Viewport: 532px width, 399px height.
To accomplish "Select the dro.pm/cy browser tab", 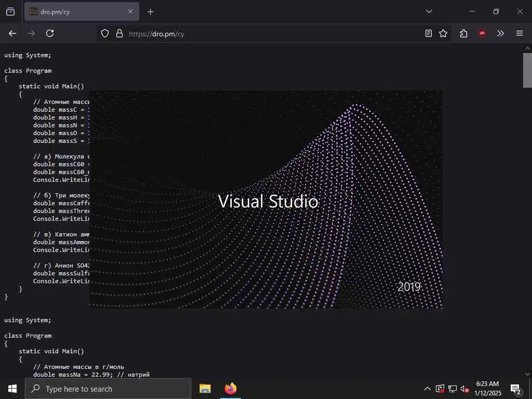I will coord(82,11).
